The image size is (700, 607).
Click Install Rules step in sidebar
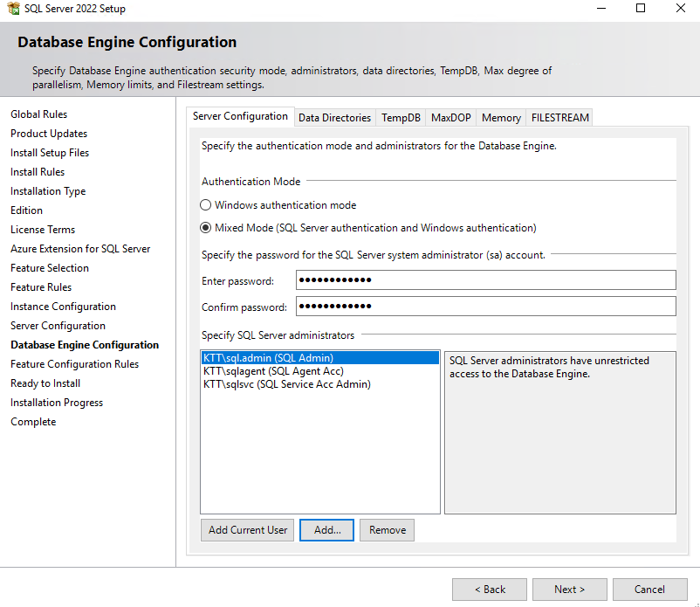38,172
